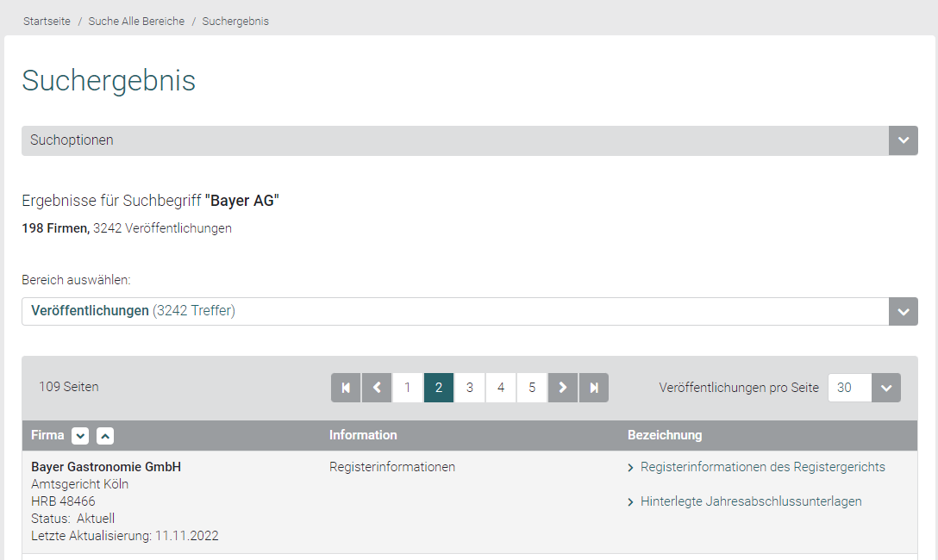Sort Firma column descending
The width and height of the screenshot is (938, 560).
pyautogui.click(x=80, y=436)
